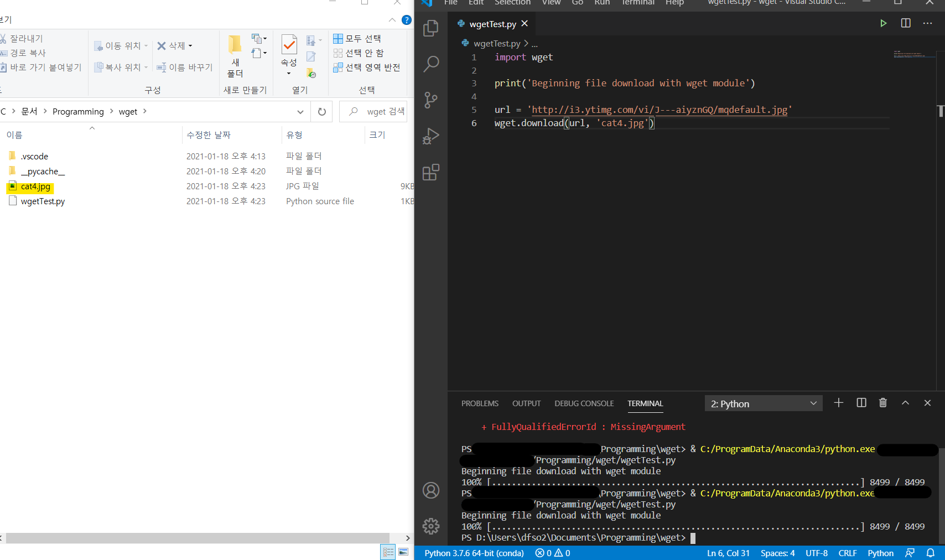Image resolution: width=945 pixels, height=560 pixels.
Task: Open the Run menu in VS Code
Action: [602, 3]
